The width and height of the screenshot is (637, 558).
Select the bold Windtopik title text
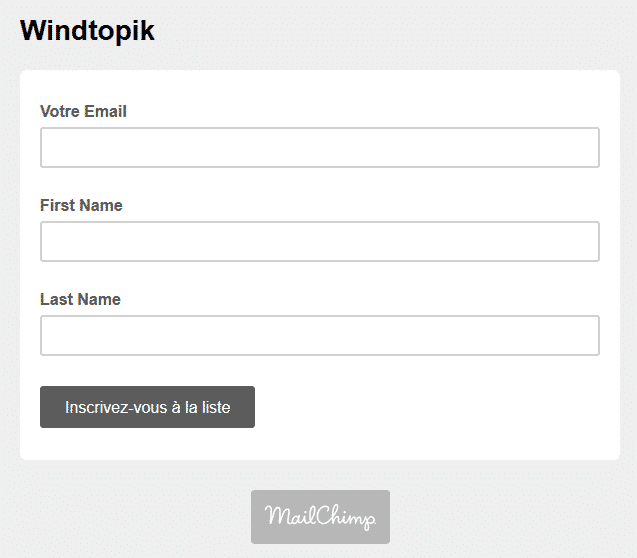pos(87,31)
